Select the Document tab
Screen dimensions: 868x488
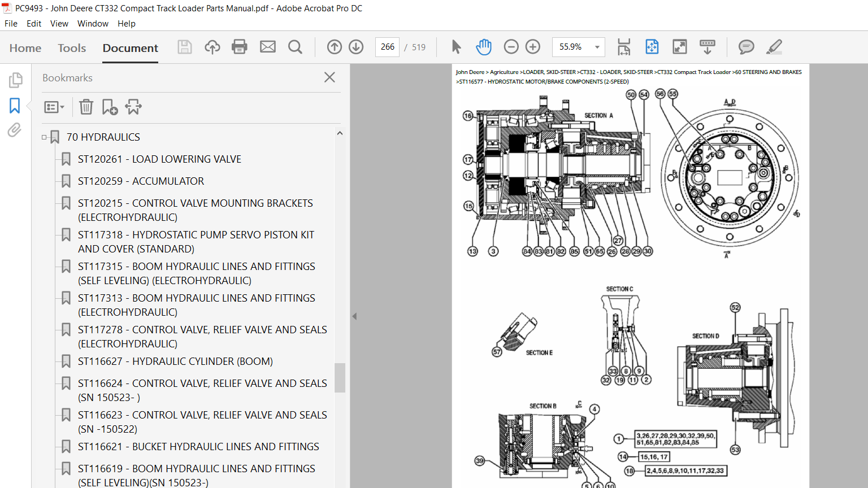point(131,48)
